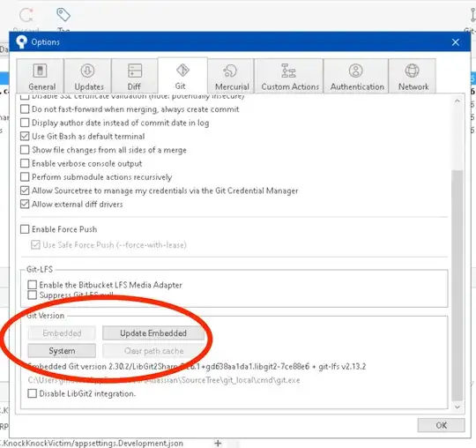
Task: Select the Git tab
Action: pos(182,75)
